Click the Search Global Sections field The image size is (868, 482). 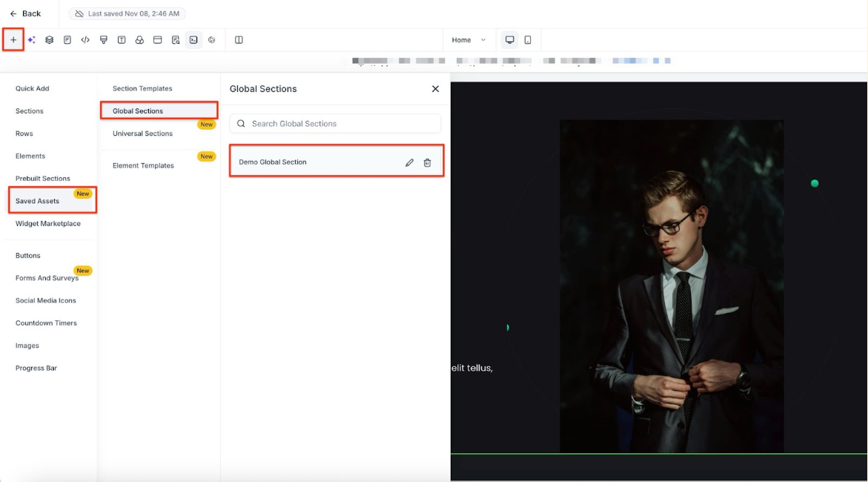point(335,124)
